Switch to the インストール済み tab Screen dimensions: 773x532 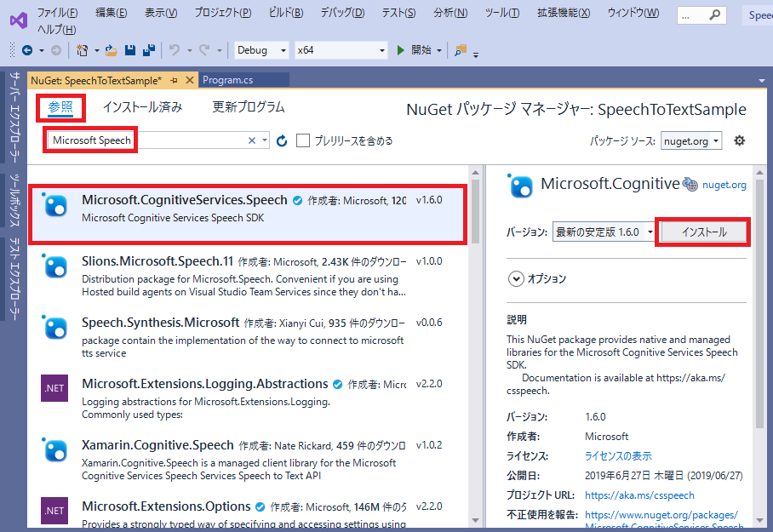click(142, 107)
